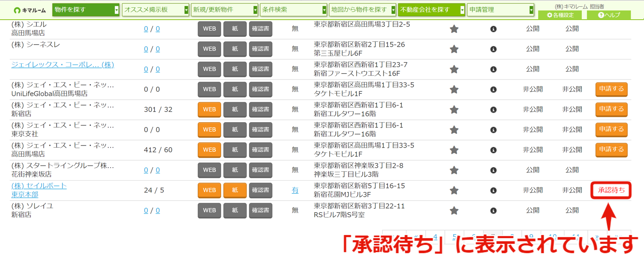Open 各種設定 gear settings
This screenshot has height=266, width=644.
(560, 15)
